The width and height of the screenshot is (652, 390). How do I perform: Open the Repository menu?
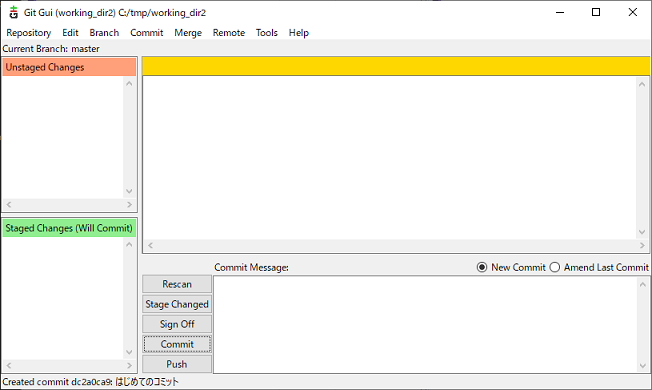point(29,33)
